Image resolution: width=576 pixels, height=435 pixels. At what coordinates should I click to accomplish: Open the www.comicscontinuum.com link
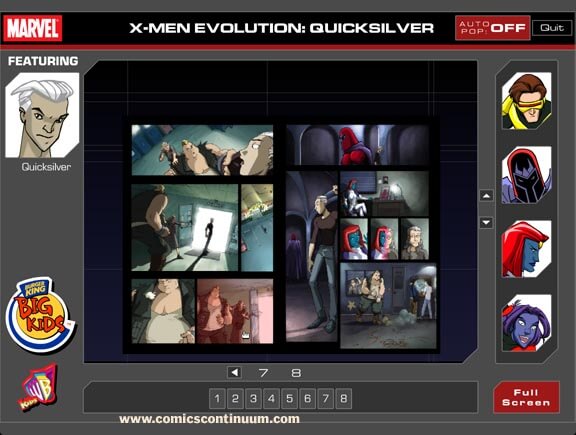coord(209,419)
